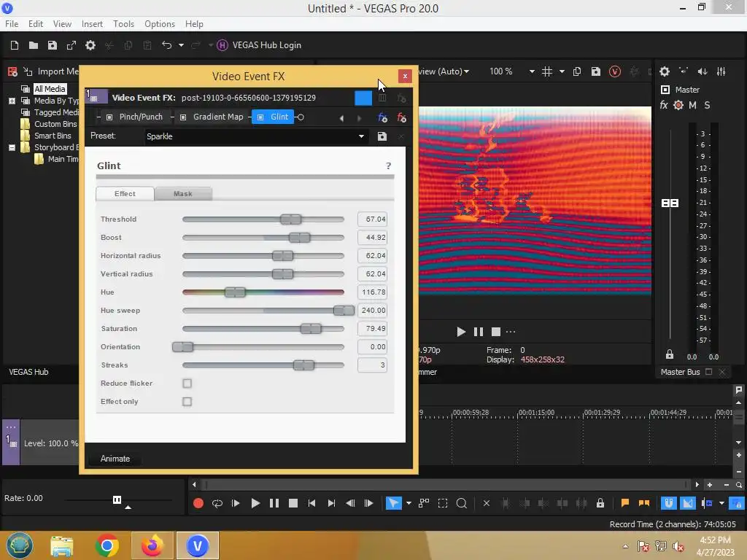747x560 pixels.
Task: Open the Options menu
Action: (160, 24)
